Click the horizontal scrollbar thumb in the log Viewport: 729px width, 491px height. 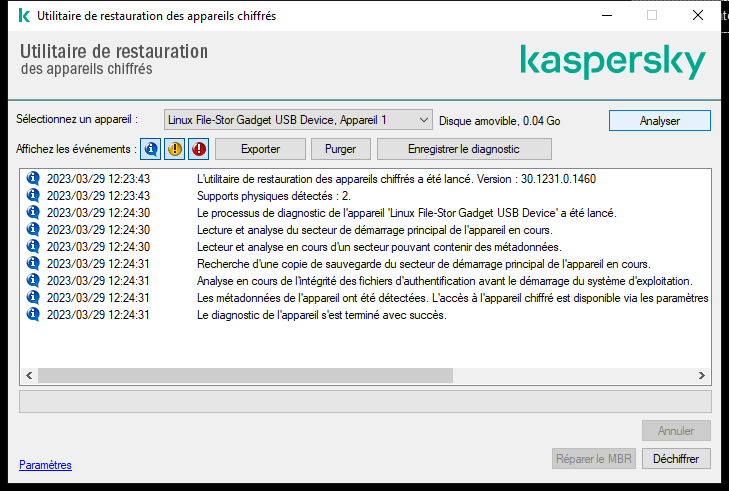click(245, 375)
